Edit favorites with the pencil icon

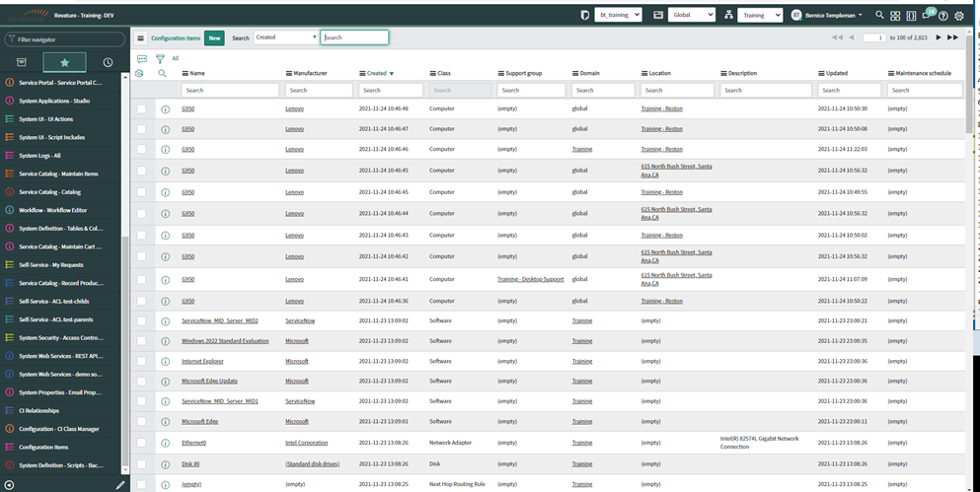pyautogui.click(x=120, y=484)
